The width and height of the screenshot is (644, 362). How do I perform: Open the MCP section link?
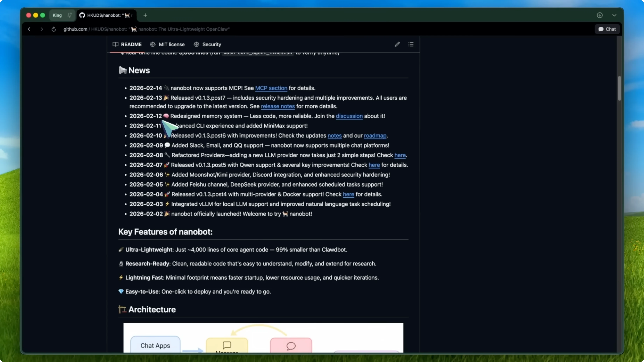click(x=271, y=88)
